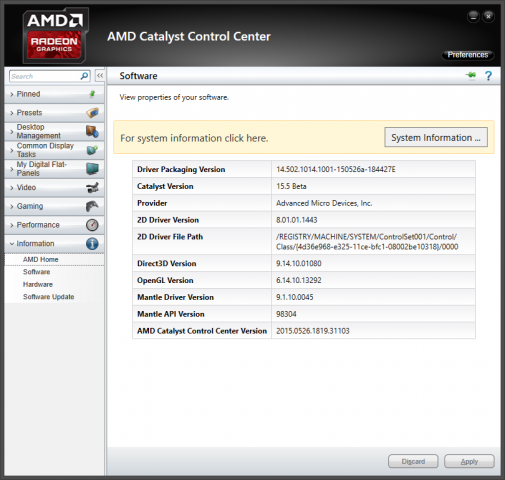Click the Discard button

click(x=413, y=461)
